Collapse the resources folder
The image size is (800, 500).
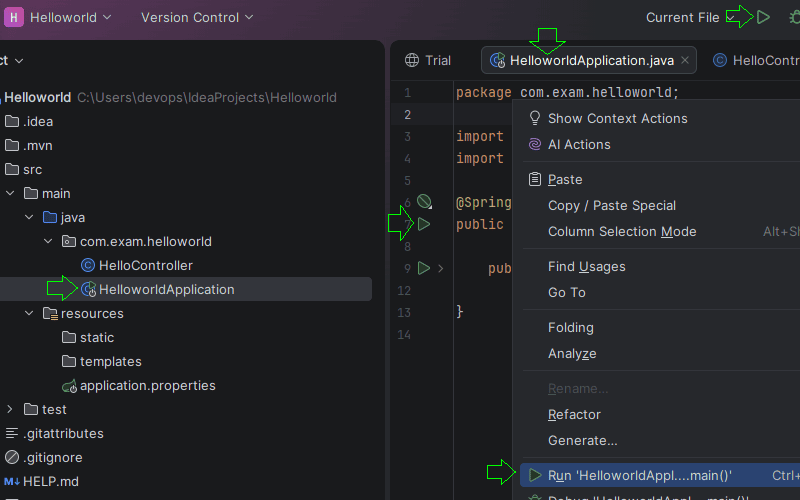tap(29, 313)
